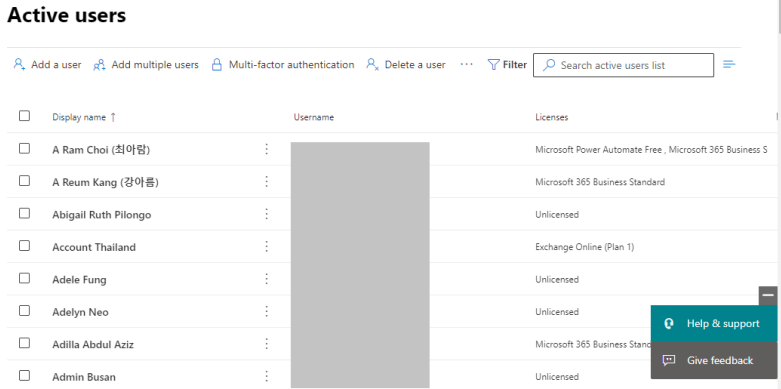Image resolution: width=781 pixels, height=389 pixels.
Task: Click the Help & support headset icon
Action: (x=668, y=324)
